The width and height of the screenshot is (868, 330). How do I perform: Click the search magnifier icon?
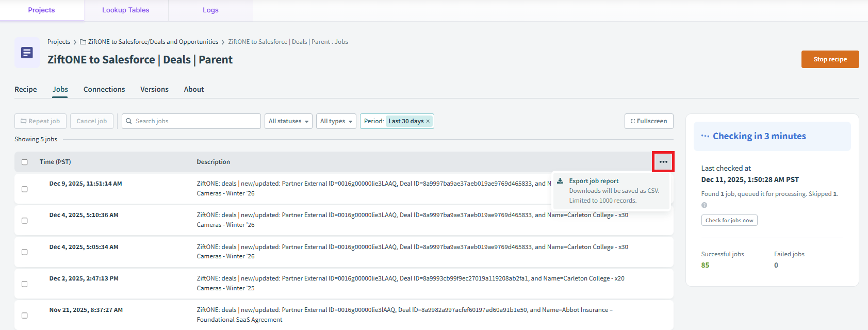129,121
